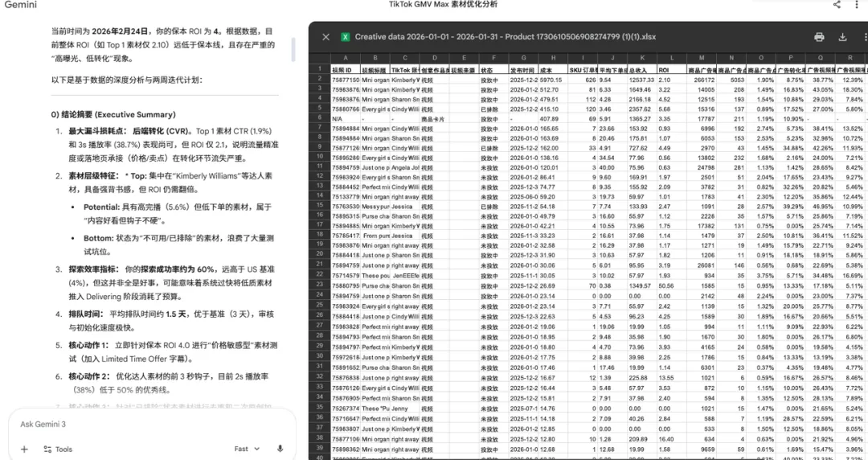Viewport: 868px width, 460px height.
Task: Click ROI cell 50.56
Action: [x=671, y=286]
